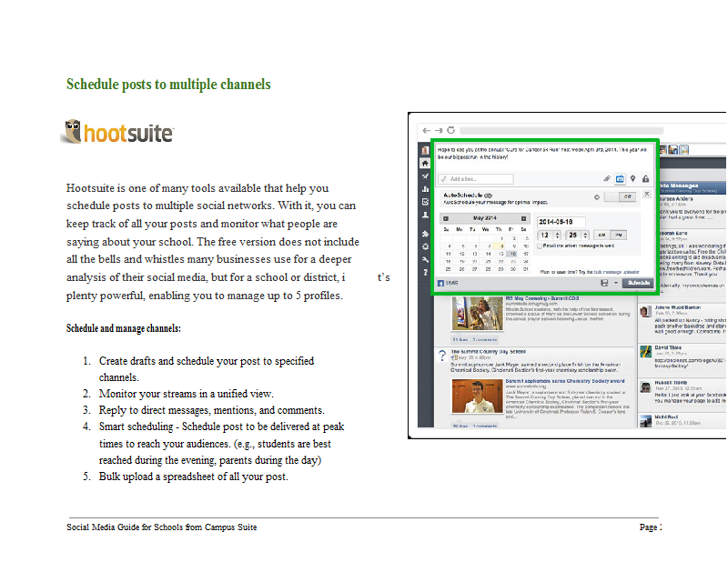This screenshot has width=728, height=562.
Task: Click the paperclip attach file icon
Action: click(x=607, y=178)
